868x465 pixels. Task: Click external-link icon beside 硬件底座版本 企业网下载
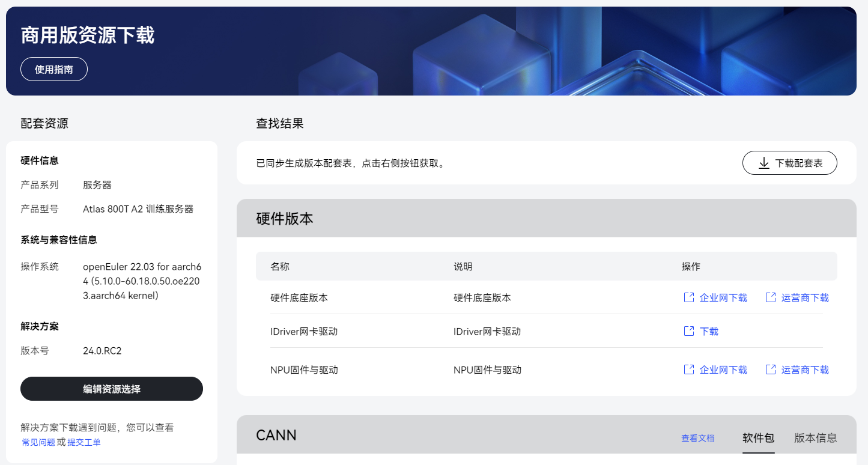pos(689,297)
